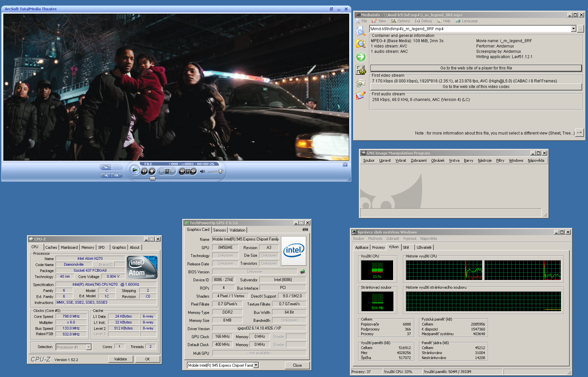Screen dimensions: 588x377
Task: Open the About tab in CPU-Z
Action: [x=135, y=247]
